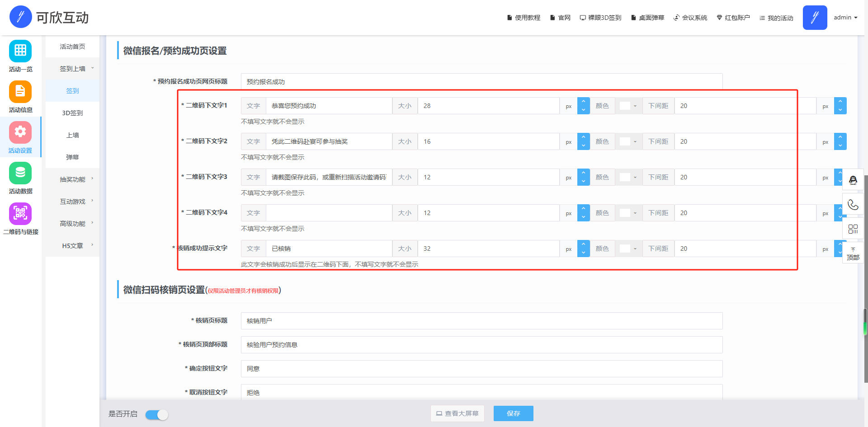Viewport: 868px width, 427px height.
Task: Edit 二维码下文字2 text field
Action: tap(329, 141)
